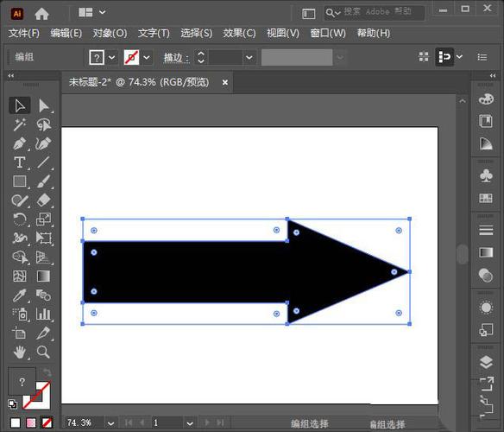Image resolution: width=504 pixels, height=432 pixels.
Task: Select the Paintbrush tool
Action: 43,181
